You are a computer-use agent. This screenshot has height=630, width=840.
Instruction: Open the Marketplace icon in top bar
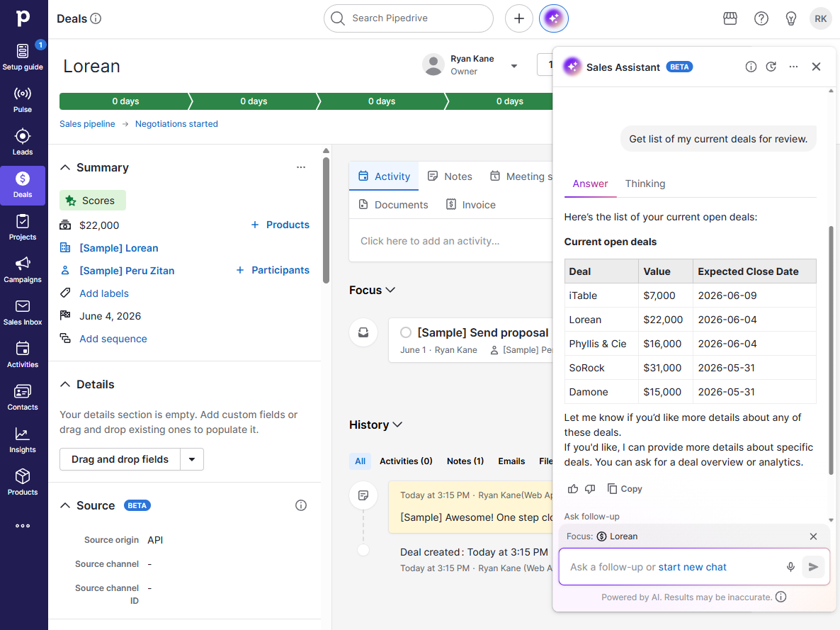pos(730,18)
